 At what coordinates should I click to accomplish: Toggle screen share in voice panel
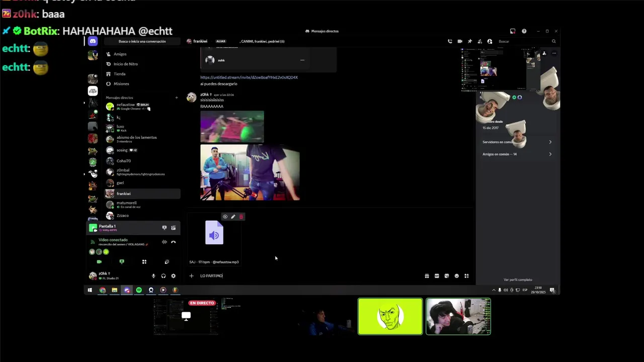(122, 261)
